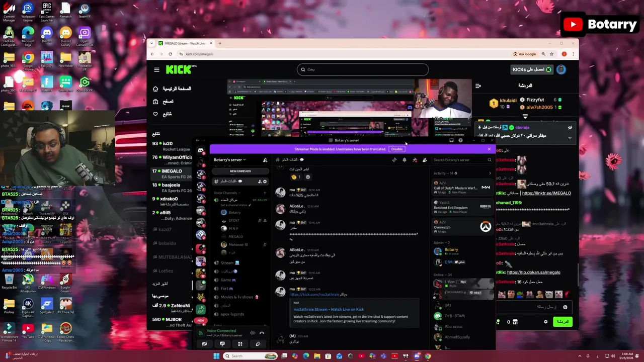Click green chat send button on Kick
Viewport: 644px width, 362px height.
[562, 322]
